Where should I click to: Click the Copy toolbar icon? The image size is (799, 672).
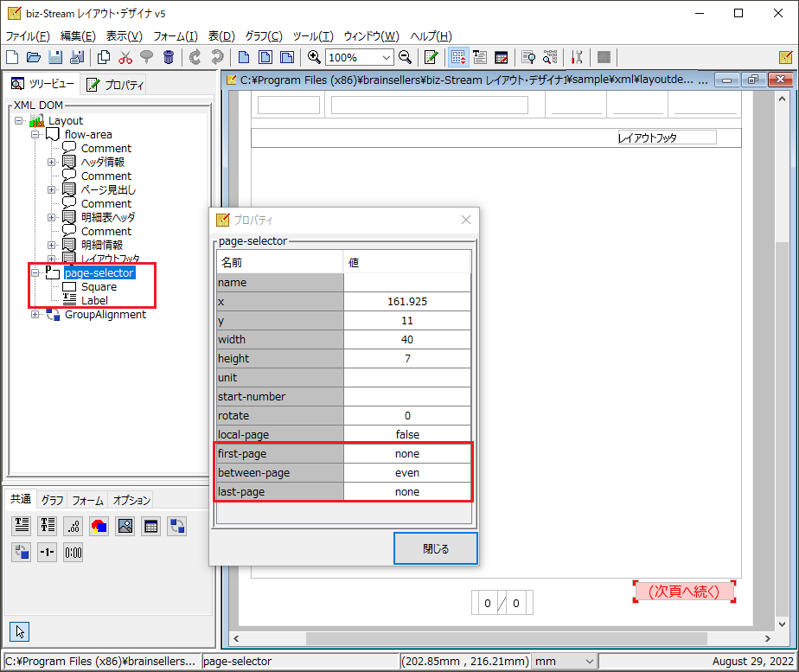click(x=104, y=58)
